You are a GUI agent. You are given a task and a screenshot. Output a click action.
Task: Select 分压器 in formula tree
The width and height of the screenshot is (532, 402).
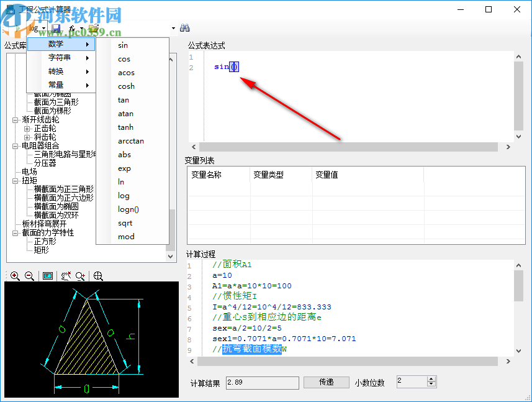click(45, 163)
